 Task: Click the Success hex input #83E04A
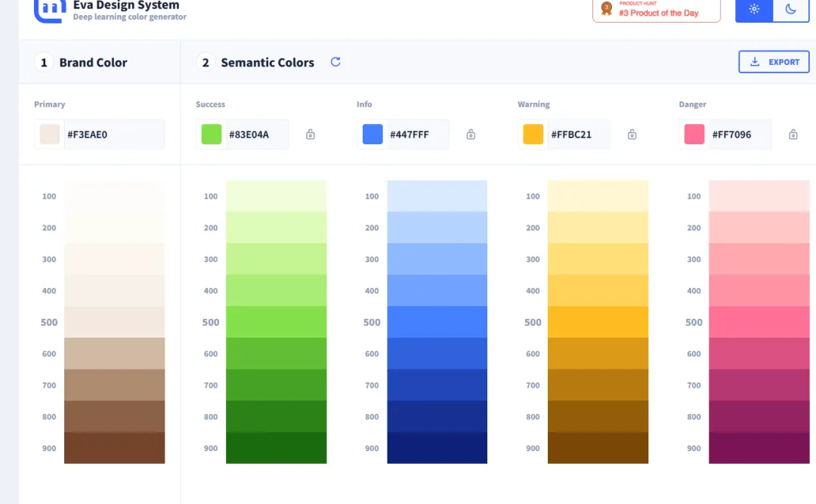pos(257,135)
